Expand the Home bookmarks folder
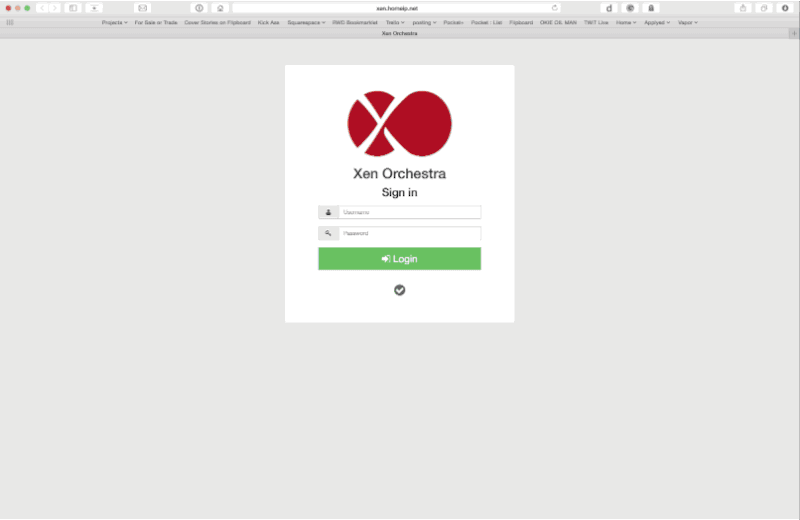Viewport: 800px width, 520px height. tap(626, 22)
